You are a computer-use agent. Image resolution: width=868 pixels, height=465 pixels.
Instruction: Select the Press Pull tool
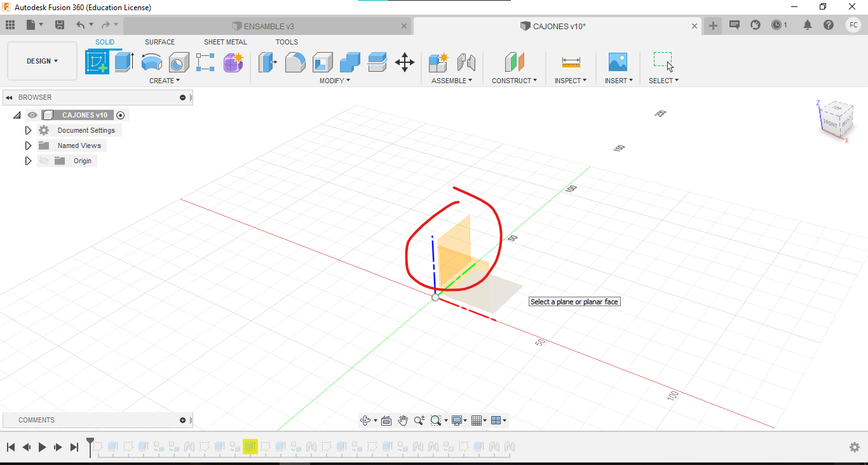268,62
